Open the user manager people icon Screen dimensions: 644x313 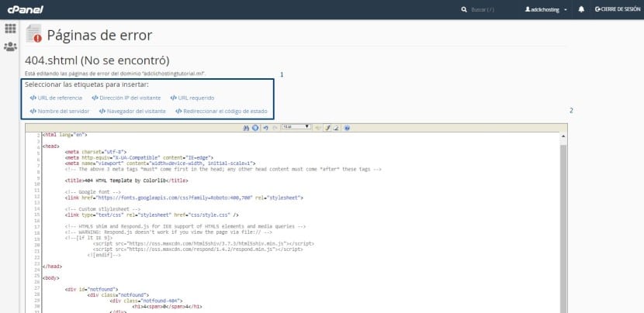(10, 46)
